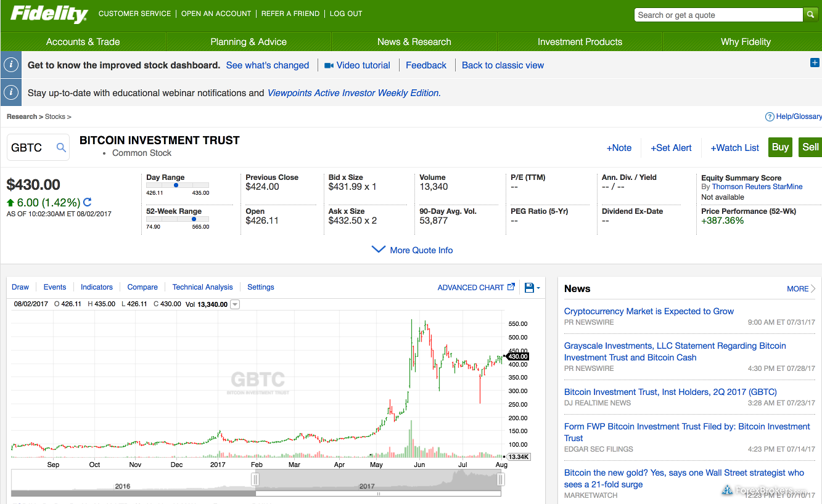Open Planning & Advice menu
This screenshot has width=822, height=504.
click(249, 42)
